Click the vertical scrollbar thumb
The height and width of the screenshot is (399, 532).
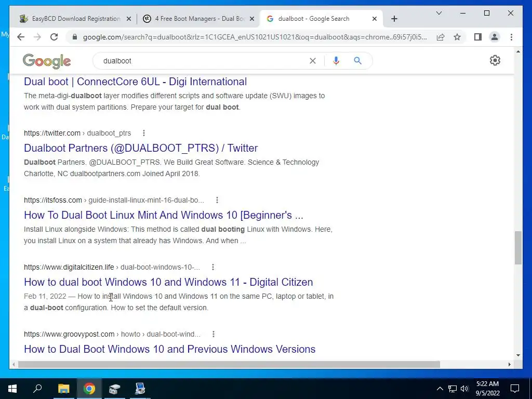pos(518,248)
